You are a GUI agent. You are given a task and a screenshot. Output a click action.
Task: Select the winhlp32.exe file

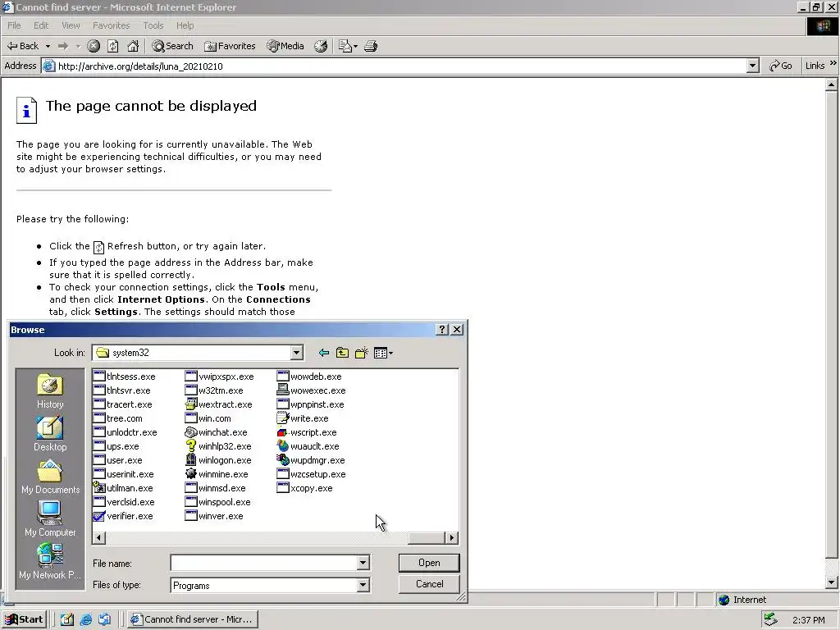point(218,446)
